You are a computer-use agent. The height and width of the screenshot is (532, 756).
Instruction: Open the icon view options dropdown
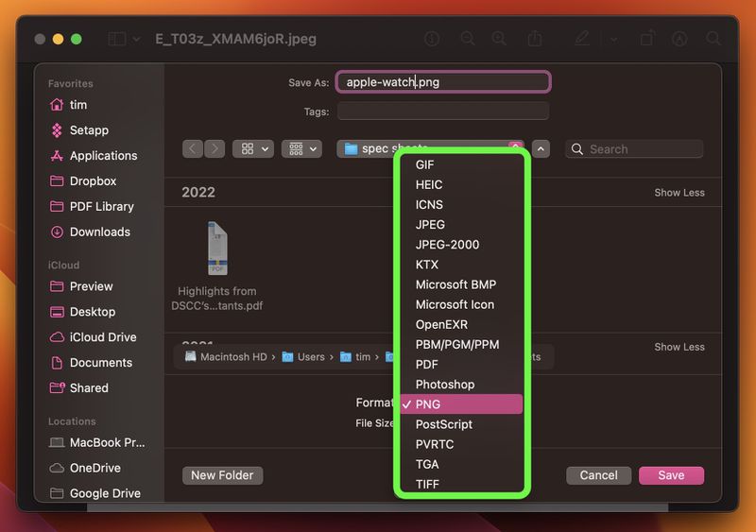tap(253, 149)
